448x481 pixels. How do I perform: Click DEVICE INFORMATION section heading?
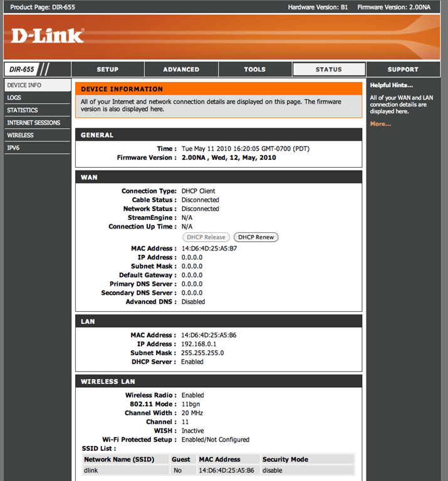click(x=122, y=90)
